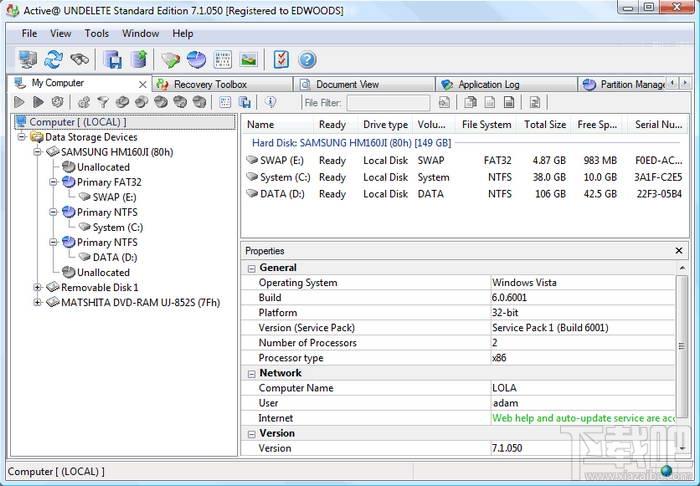Sort by the Drive type column header
This screenshot has width=700, height=486.
coord(385,125)
